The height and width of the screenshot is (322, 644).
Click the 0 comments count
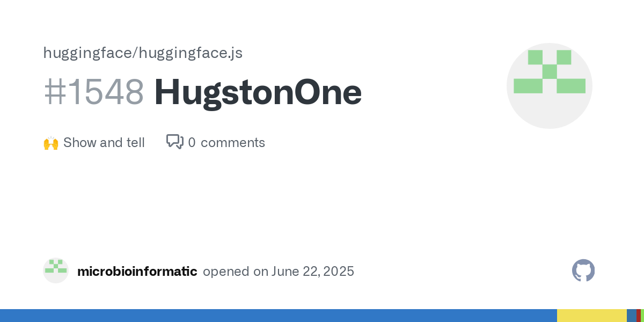click(x=226, y=143)
